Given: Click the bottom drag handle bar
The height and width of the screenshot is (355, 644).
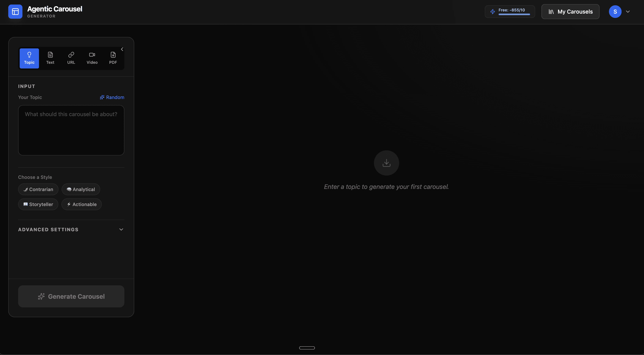Looking at the screenshot, I should [x=307, y=348].
